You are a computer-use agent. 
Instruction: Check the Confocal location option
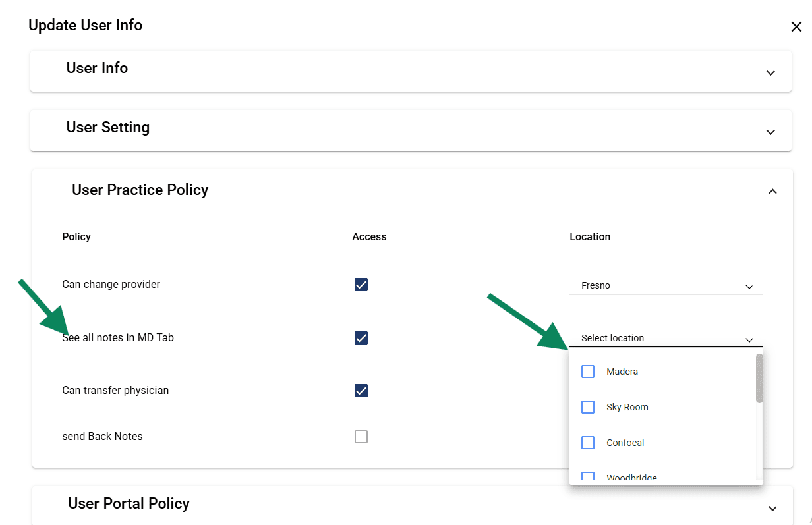point(587,442)
